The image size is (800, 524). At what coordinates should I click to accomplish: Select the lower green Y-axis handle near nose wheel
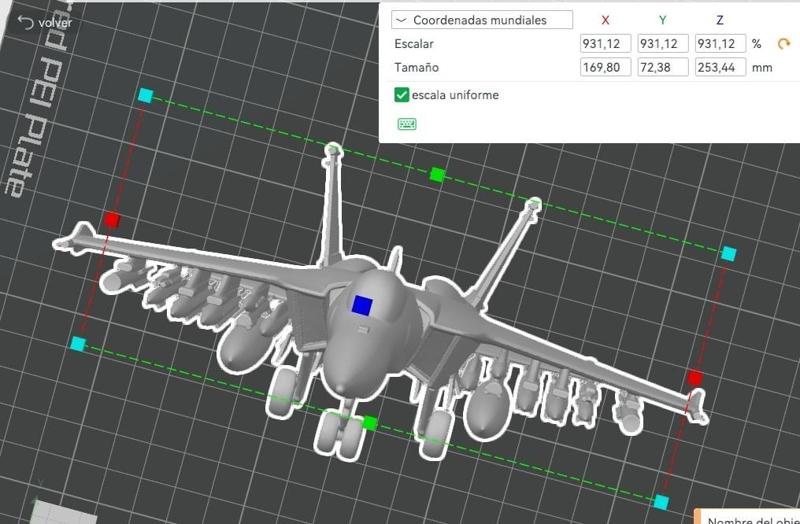370,423
